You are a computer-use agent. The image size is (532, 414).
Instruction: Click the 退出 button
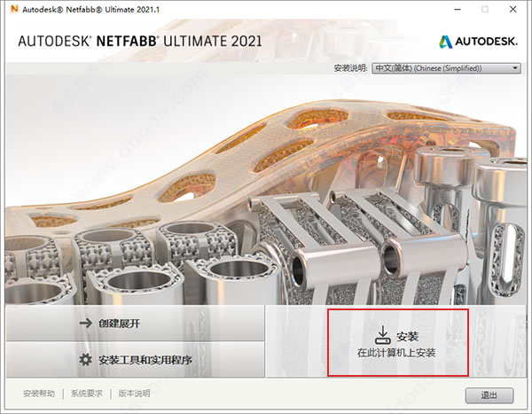point(489,395)
